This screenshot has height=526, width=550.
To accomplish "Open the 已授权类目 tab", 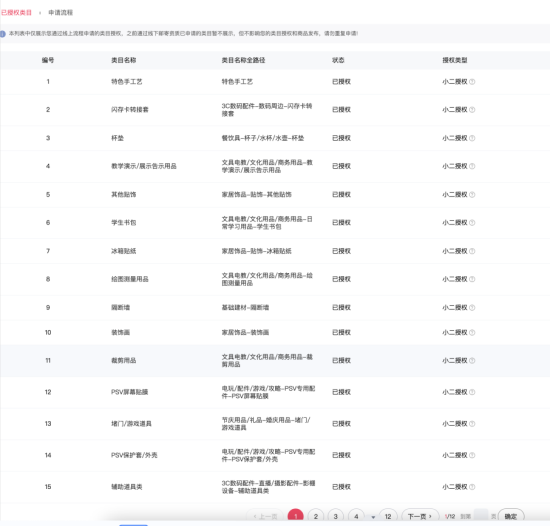I will [16, 13].
